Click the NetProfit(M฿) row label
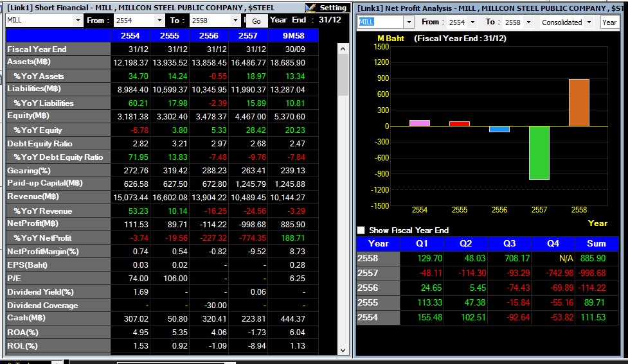This screenshot has height=364, width=628. [x=58, y=224]
